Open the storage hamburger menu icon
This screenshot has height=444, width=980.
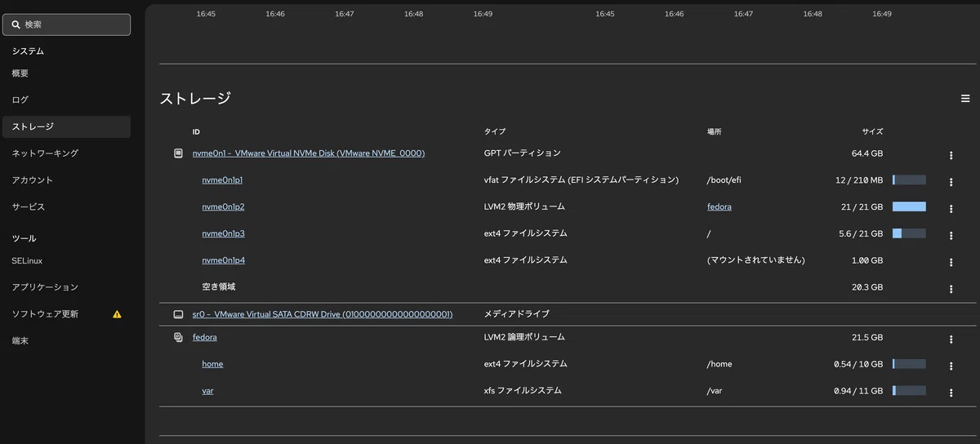click(965, 99)
